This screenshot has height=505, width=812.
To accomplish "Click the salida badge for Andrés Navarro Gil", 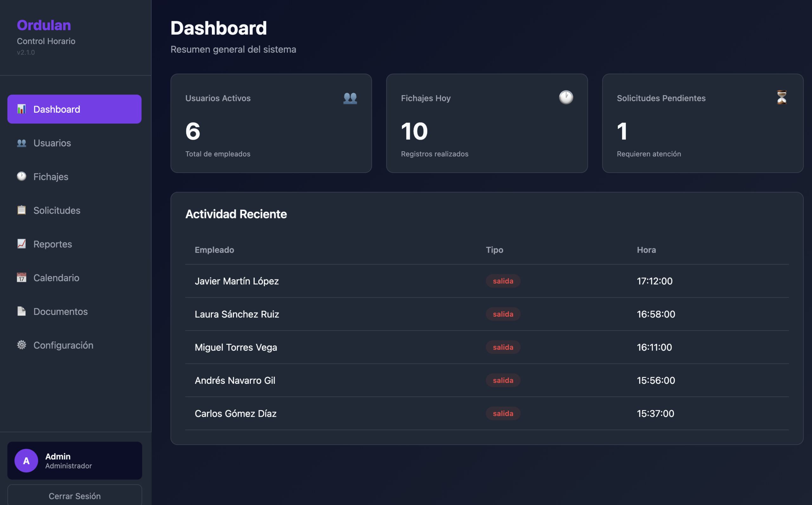I will pyautogui.click(x=503, y=380).
